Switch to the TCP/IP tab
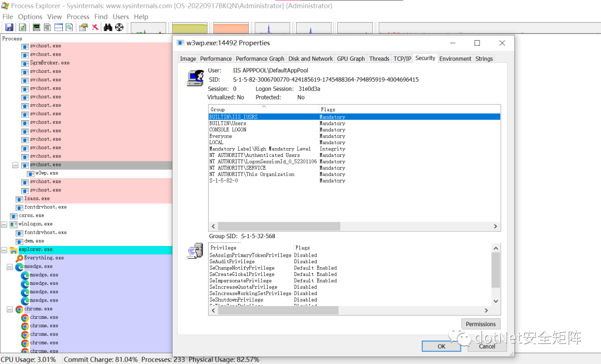601x364 pixels. [x=402, y=58]
